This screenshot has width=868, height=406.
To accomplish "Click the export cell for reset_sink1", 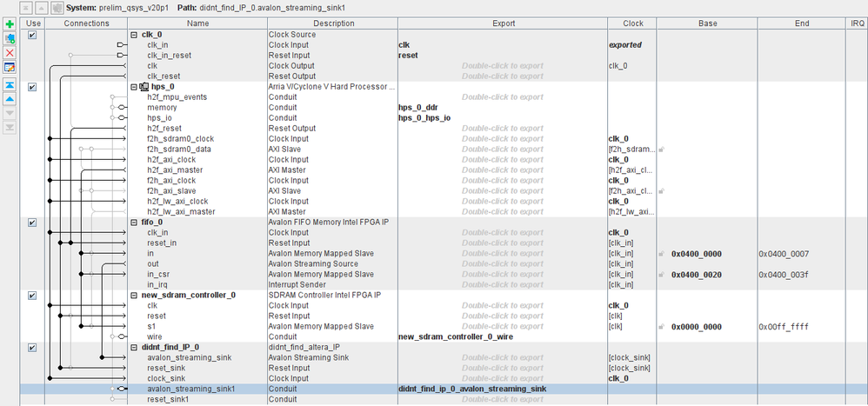I will coord(503,399).
